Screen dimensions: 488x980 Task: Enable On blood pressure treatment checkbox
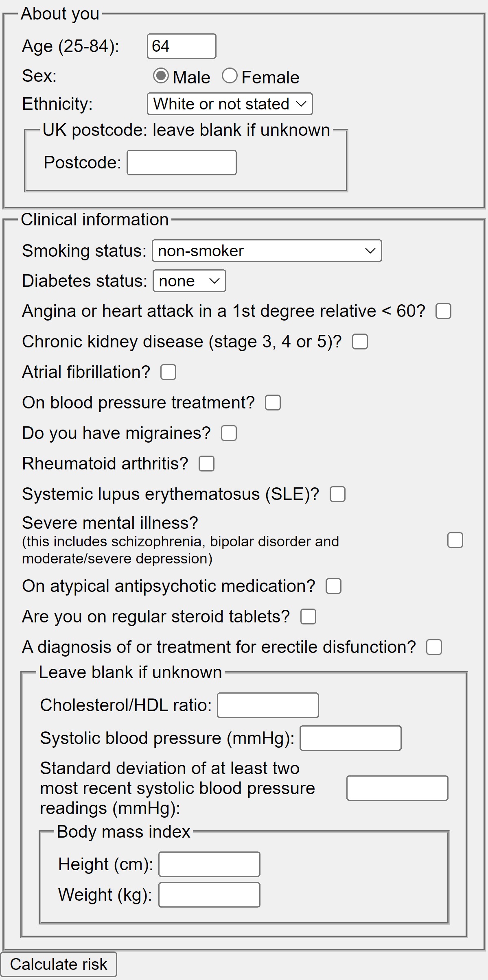[273, 403]
